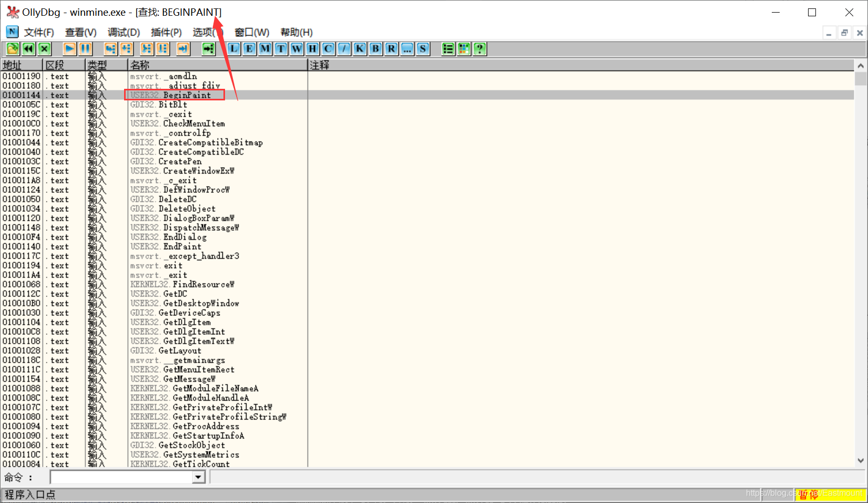Open the 查看(V) menu
Image resolution: width=868 pixels, height=503 pixels.
pos(81,33)
